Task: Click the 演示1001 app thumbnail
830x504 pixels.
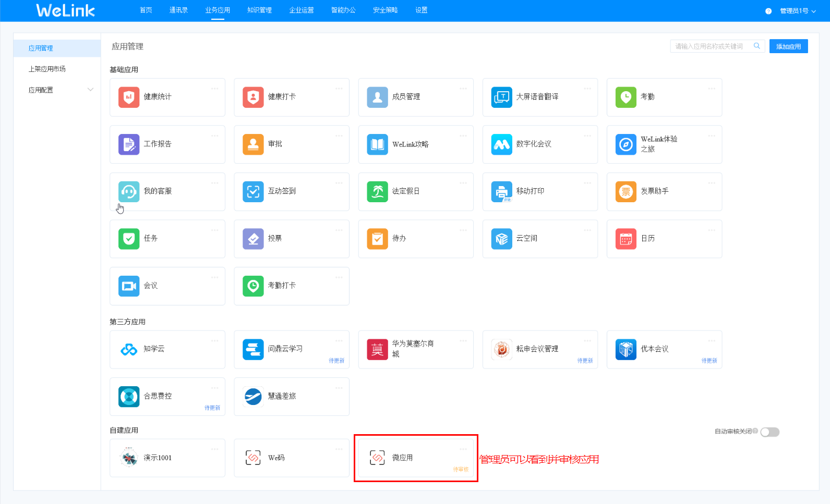Action: (129, 458)
